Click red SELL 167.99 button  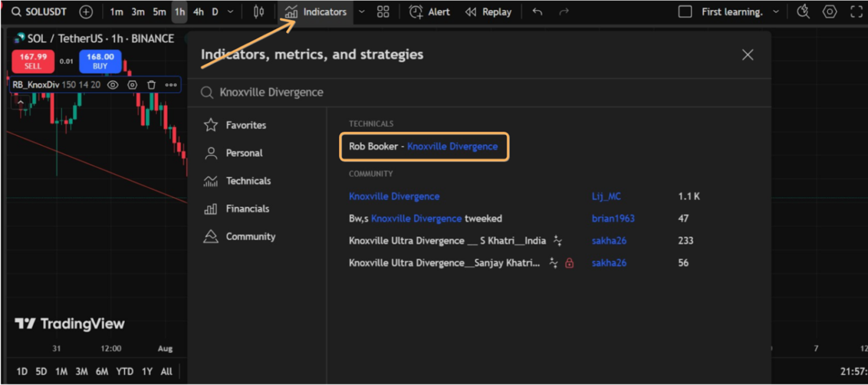pos(33,62)
